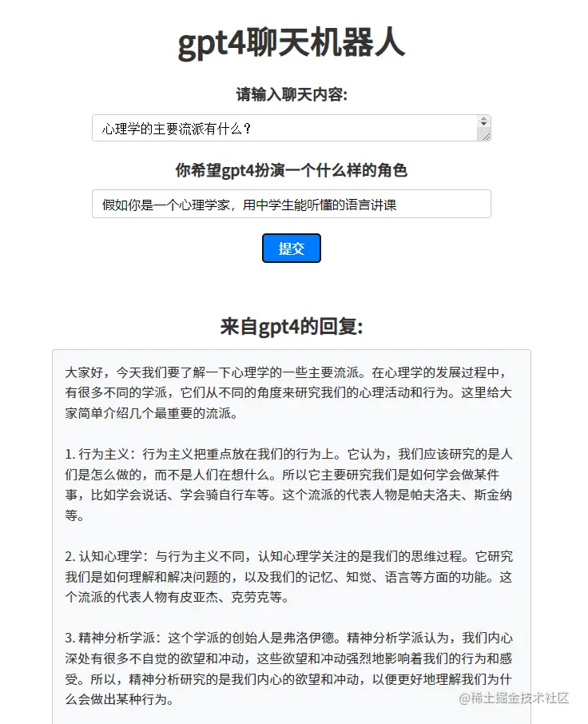Click the 大家好 intro paragraph in reply
Screen dimensions: 588x724
pyautogui.click(x=288, y=392)
